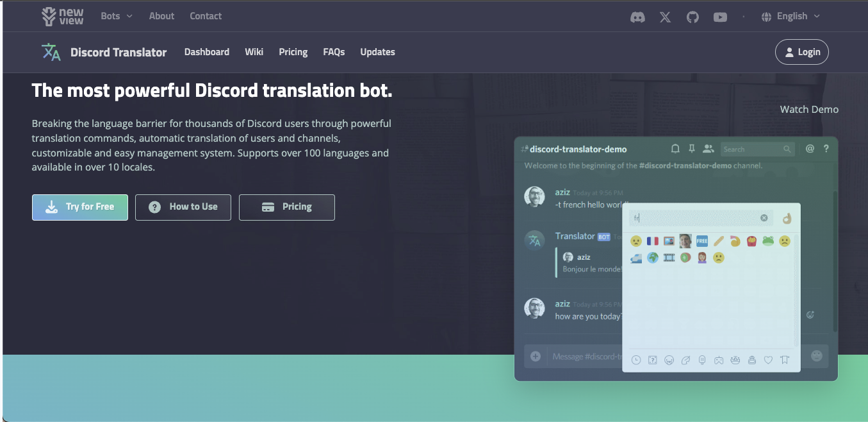Click the add reaction smiley beside message

click(810, 315)
